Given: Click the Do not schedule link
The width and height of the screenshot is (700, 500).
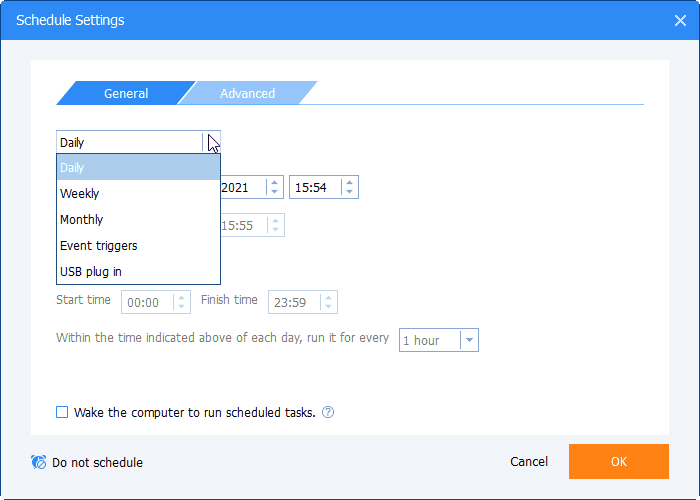Looking at the screenshot, I should pos(97,462).
